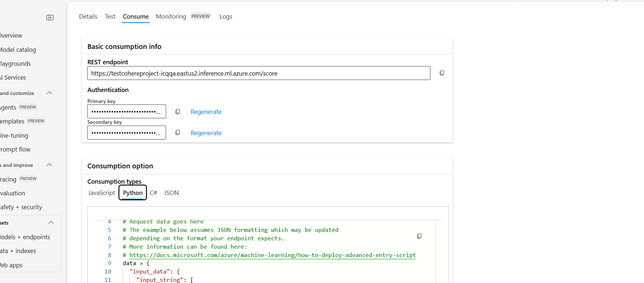Choose JSON consumption type
The width and height of the screenshot is (644, 283).
click(x=171, y=193)
